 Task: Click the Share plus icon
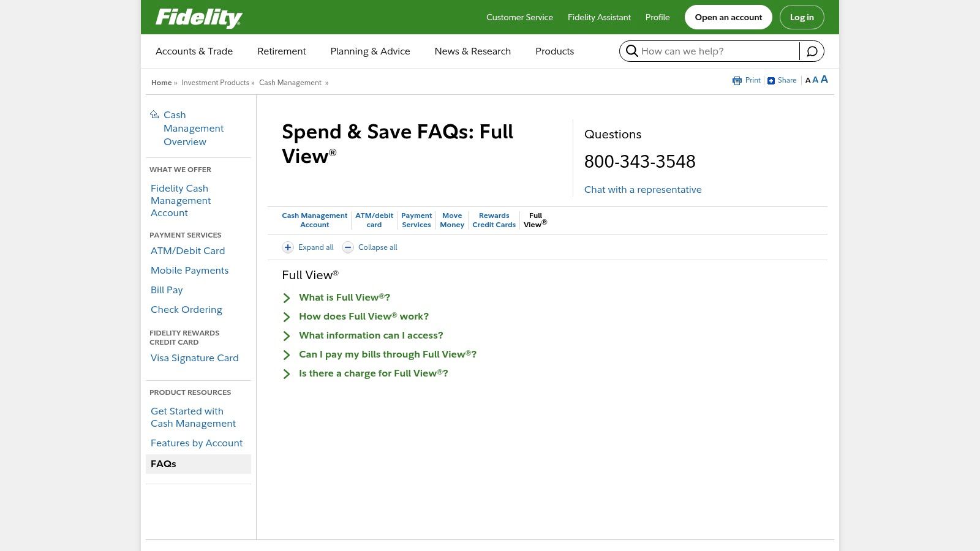(x=771, y=81)
